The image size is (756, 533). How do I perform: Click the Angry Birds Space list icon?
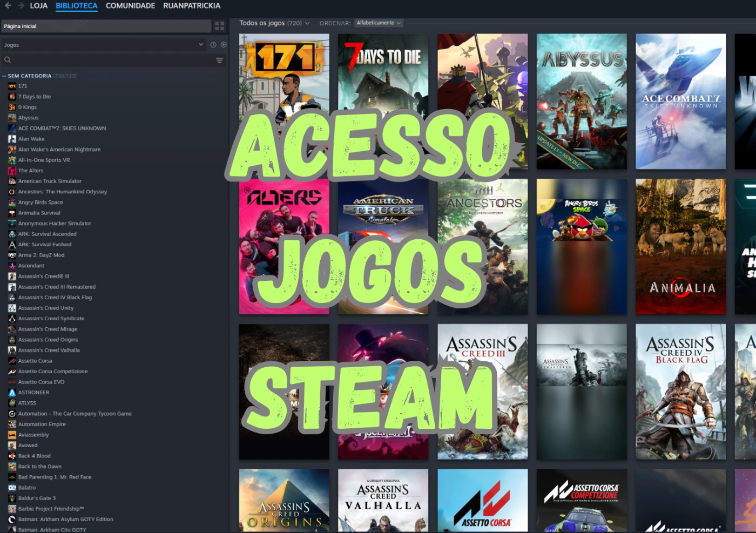point(12,203)
